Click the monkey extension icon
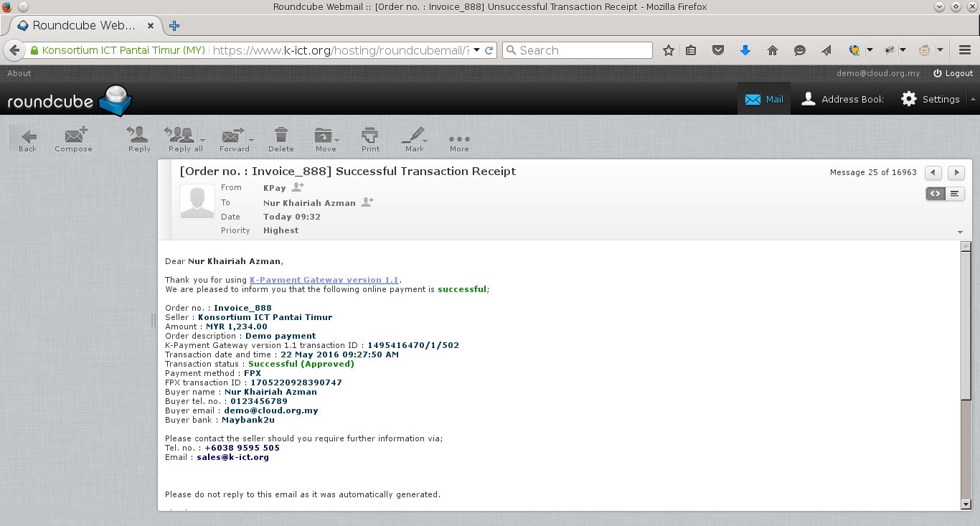 [x=925, y=50]
